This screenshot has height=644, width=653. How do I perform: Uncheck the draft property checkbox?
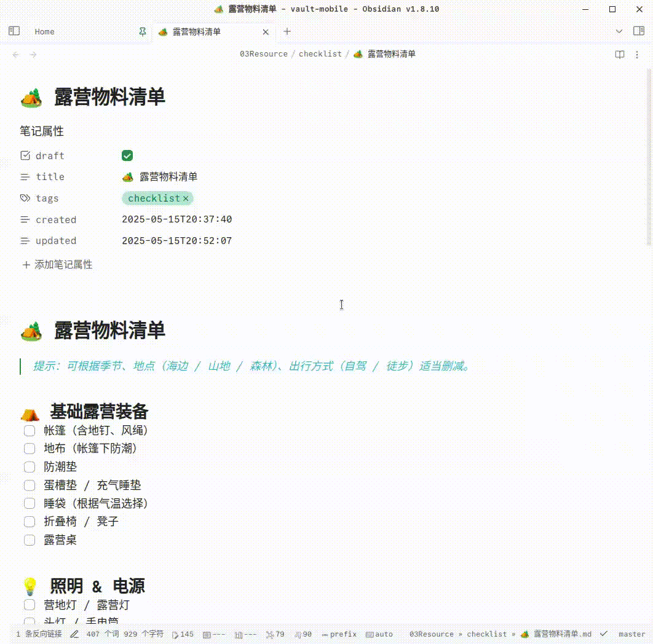(127, 155)
